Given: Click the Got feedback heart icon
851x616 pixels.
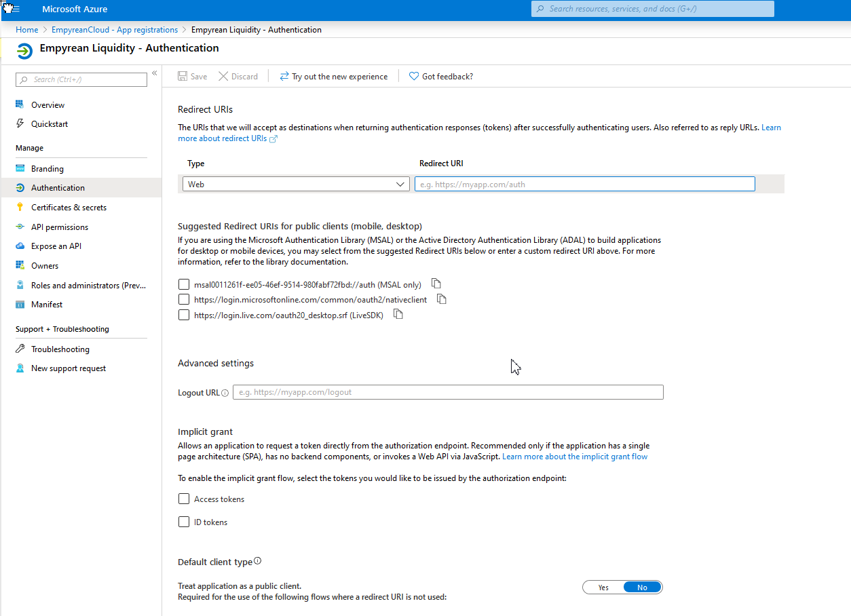Looking at the screenshot, I should click(x=414, y=77).
